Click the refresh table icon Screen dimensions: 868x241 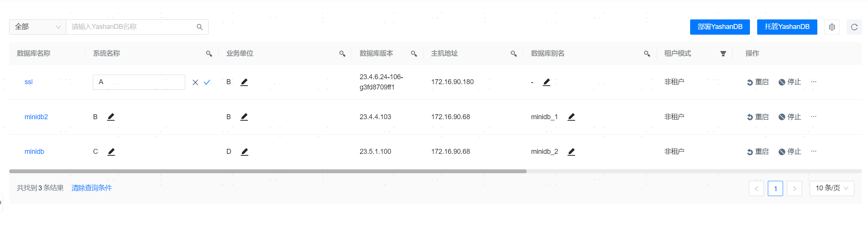(x=854, y=27)
